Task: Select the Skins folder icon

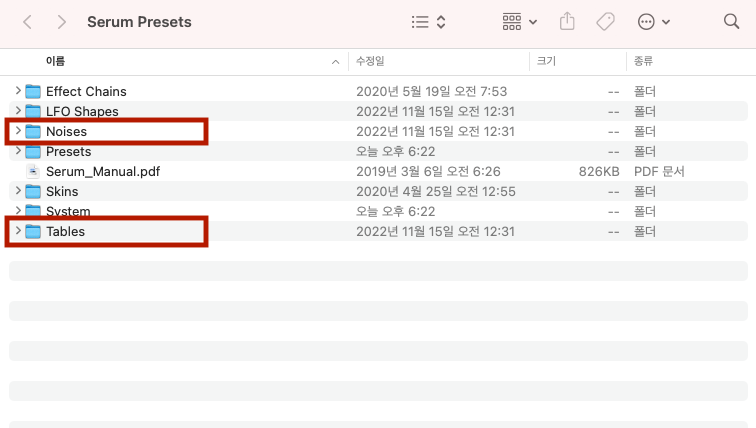Action: pos(33,191)
